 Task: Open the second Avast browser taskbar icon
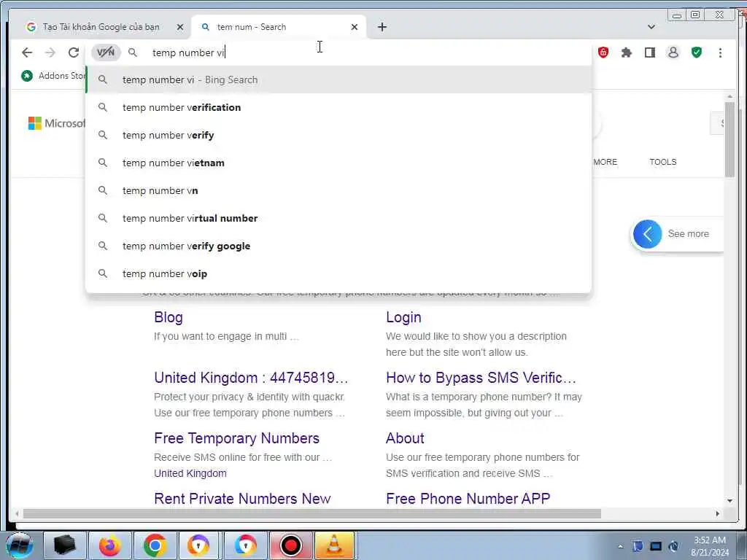245,545
